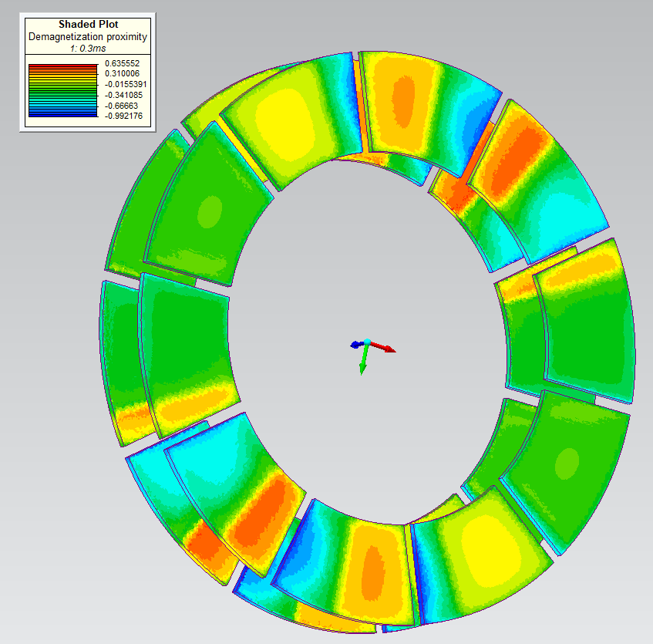
Task: Select the "1: 0.3ms" time step label
Action: tap(87, 49)
